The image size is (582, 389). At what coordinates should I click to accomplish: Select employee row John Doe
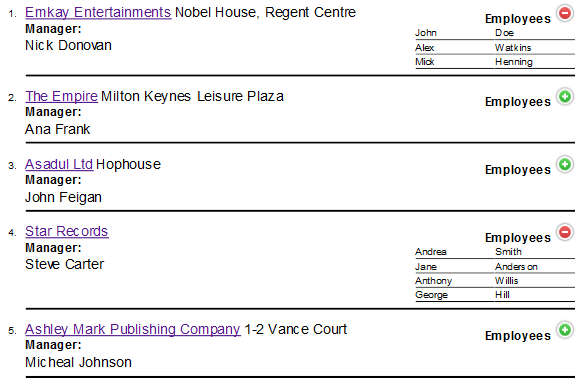tap(495, 33)
